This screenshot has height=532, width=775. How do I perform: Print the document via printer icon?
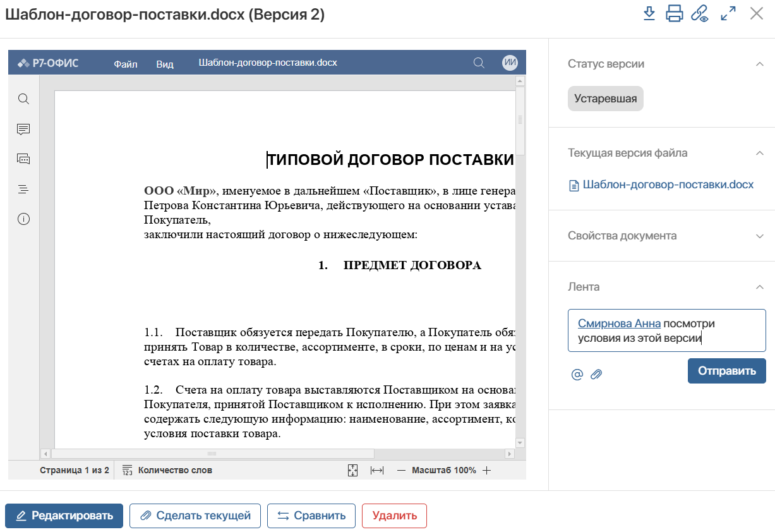(674, 13)
